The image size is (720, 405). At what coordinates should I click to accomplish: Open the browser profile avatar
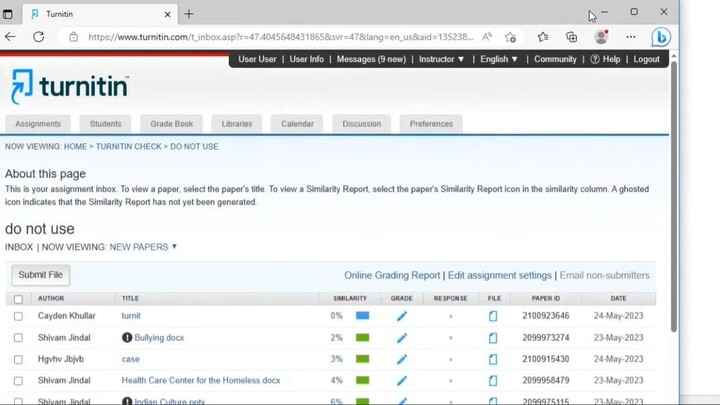point(601,37)
